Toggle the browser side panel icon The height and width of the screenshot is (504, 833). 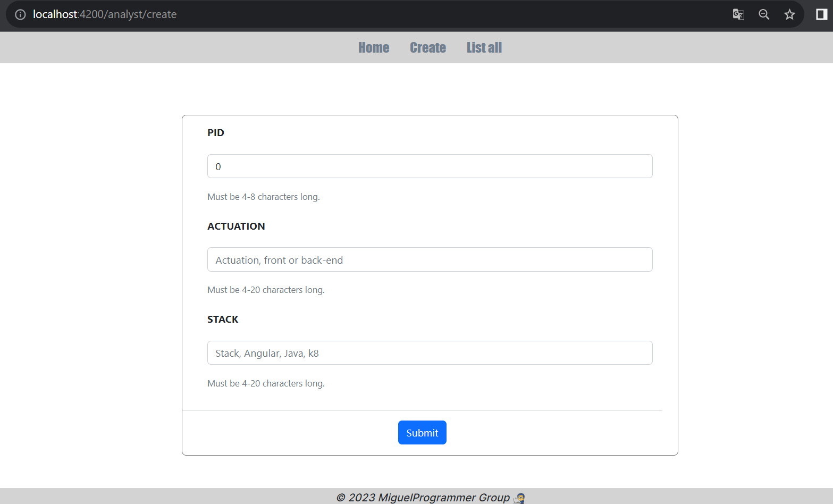pos(821,14)
